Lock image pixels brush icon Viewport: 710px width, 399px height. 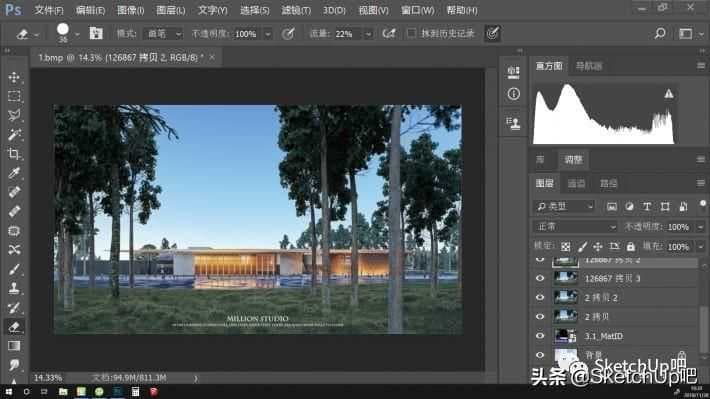[x=582, y=246]
